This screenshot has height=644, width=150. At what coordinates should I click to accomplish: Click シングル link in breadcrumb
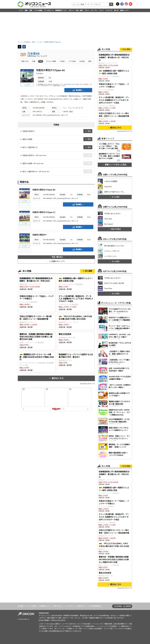click(x=39, y=42)
